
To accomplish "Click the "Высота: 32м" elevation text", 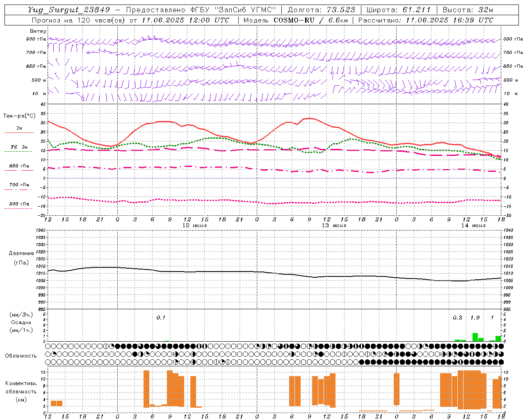I will coord(468,10).
